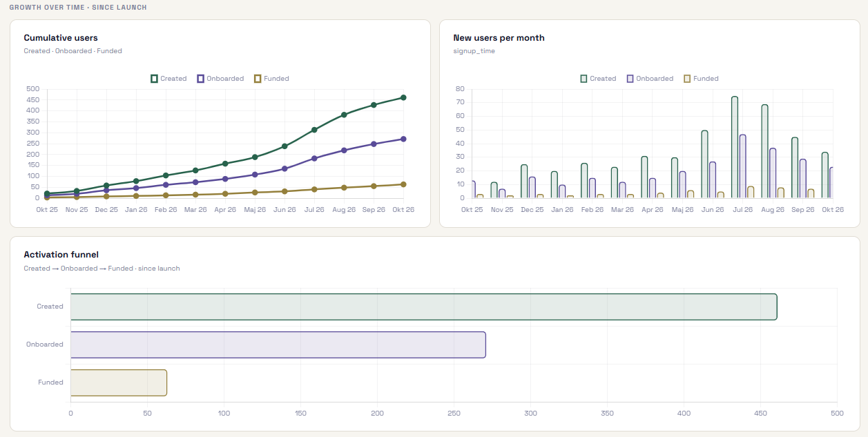The image size is (868, 437).
Task: Toggle Created series in Cumulative users legend
Action: coord(168,79)
